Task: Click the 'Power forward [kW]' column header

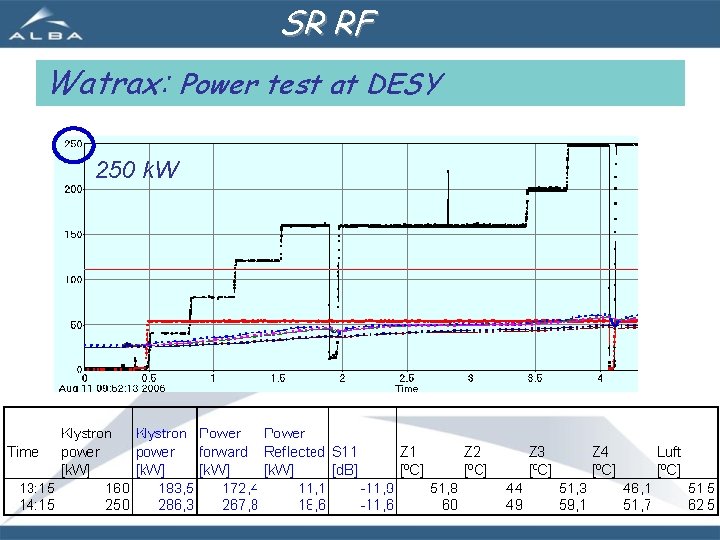Action: click(x=223, y=452)
